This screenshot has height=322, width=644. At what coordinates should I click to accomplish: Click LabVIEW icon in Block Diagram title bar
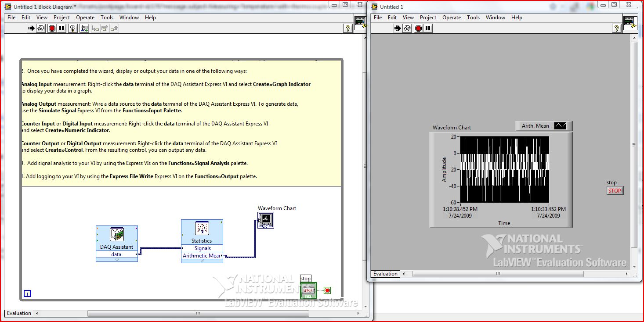7,7
